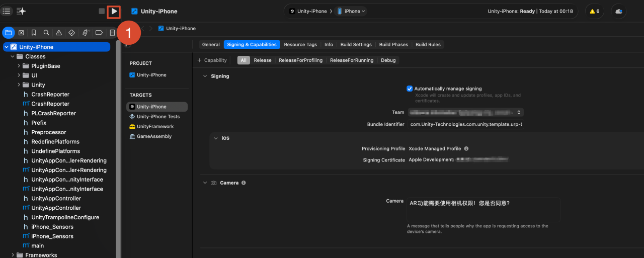Select the All configuration filter
The image size is (644, 258).
click(244, 60)
